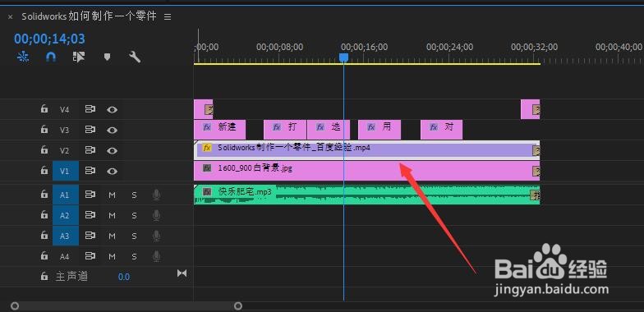Select Solidworks制作一个零件 mp4 clip on V2
The width and height of the screenshot is (644, 312).
[x=366, y=150]
